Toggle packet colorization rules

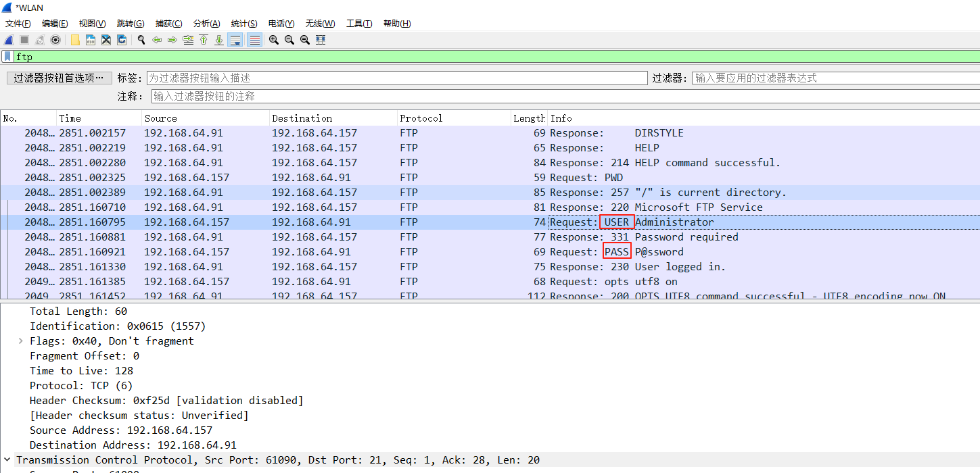click(254, 40)
